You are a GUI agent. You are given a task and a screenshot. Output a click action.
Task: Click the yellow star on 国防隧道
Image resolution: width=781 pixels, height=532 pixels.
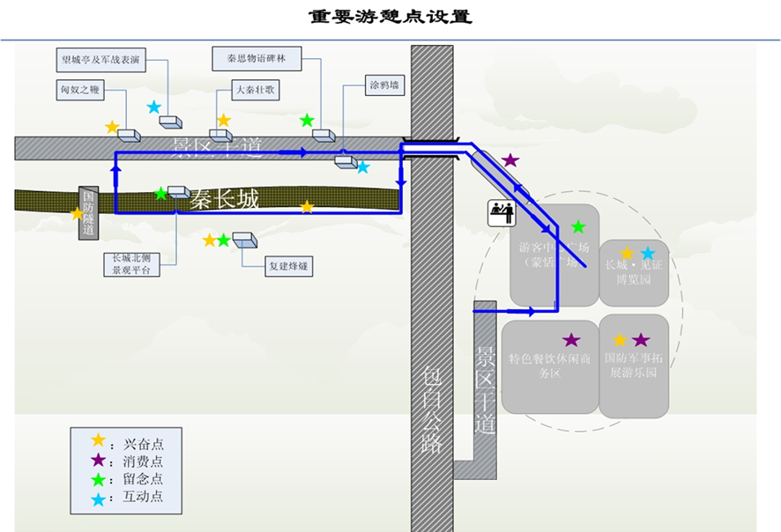tap(78, 213)
